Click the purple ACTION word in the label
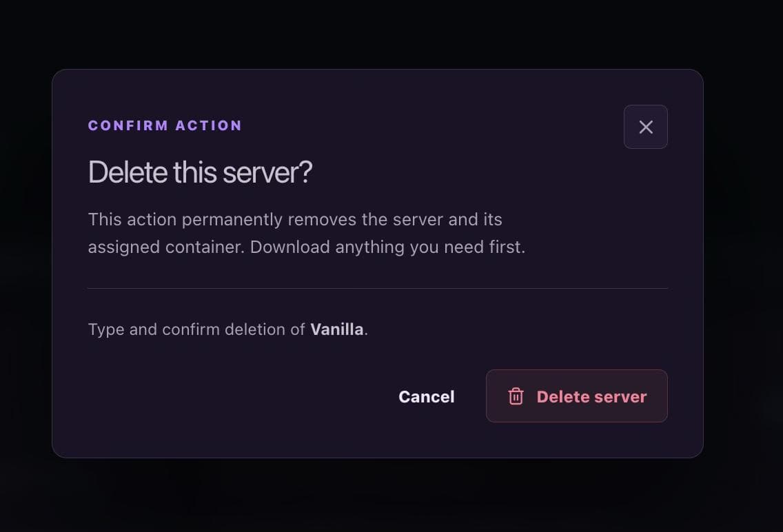The image size is (783, 532). point(209,125)
